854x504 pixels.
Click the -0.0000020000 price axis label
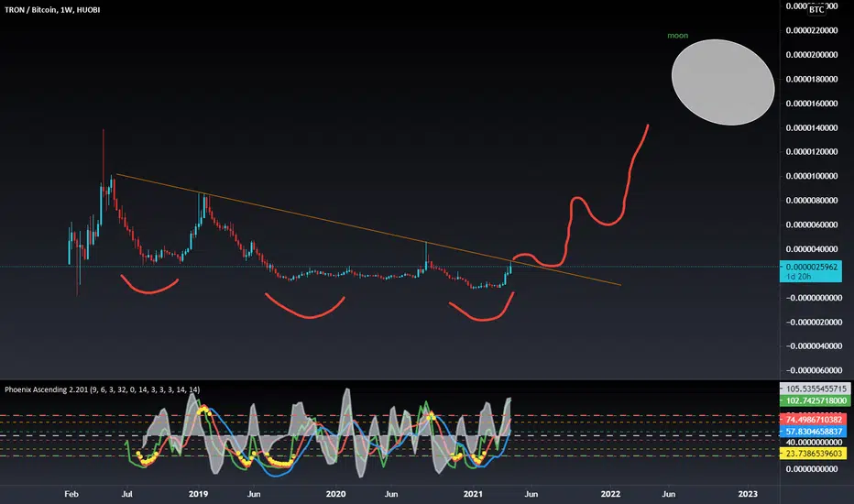pyautogui.click(x=814, y=322)
